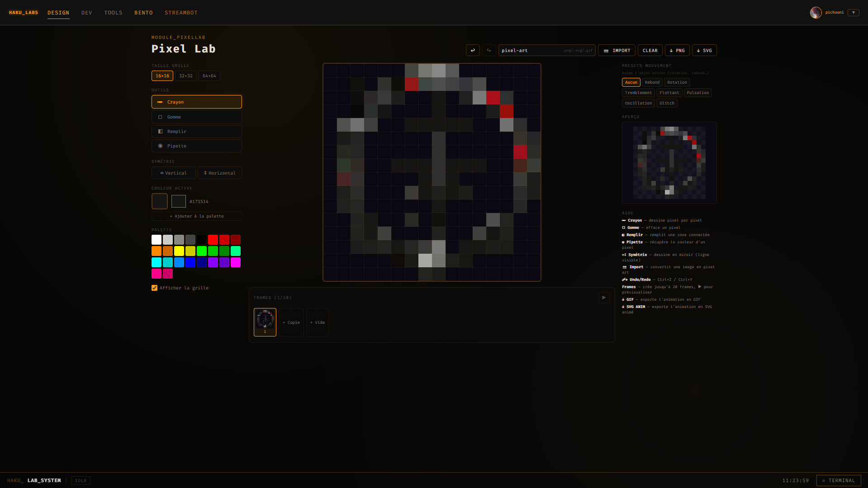Switch grid size to 32×32
868x488 pixels.
[185, 76]
